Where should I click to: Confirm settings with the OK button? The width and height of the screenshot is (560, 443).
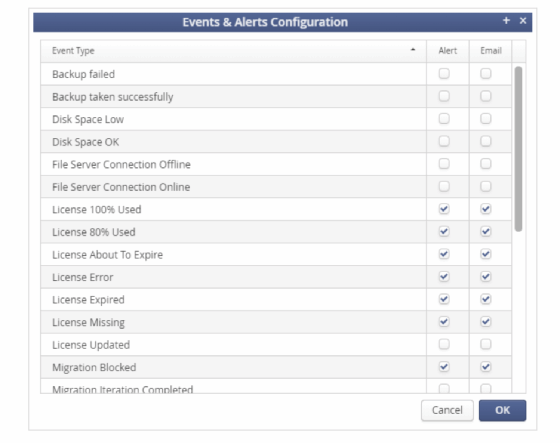502,410
